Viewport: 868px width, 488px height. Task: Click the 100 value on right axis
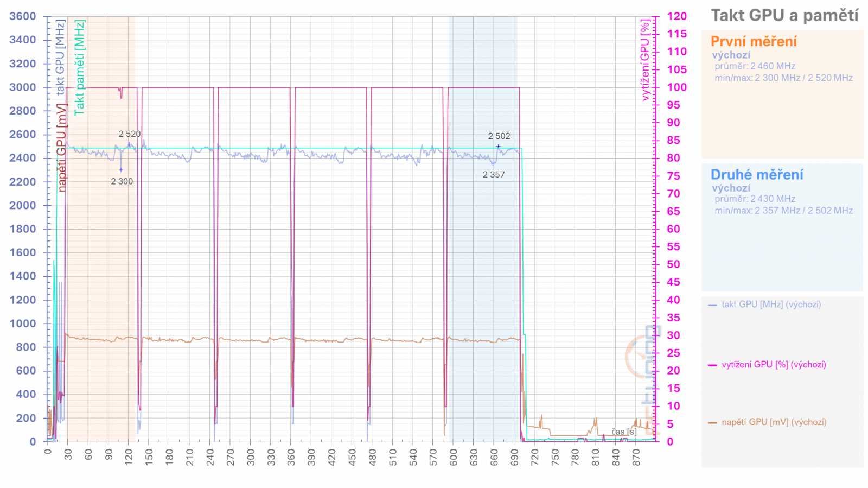tap(677, 87)
